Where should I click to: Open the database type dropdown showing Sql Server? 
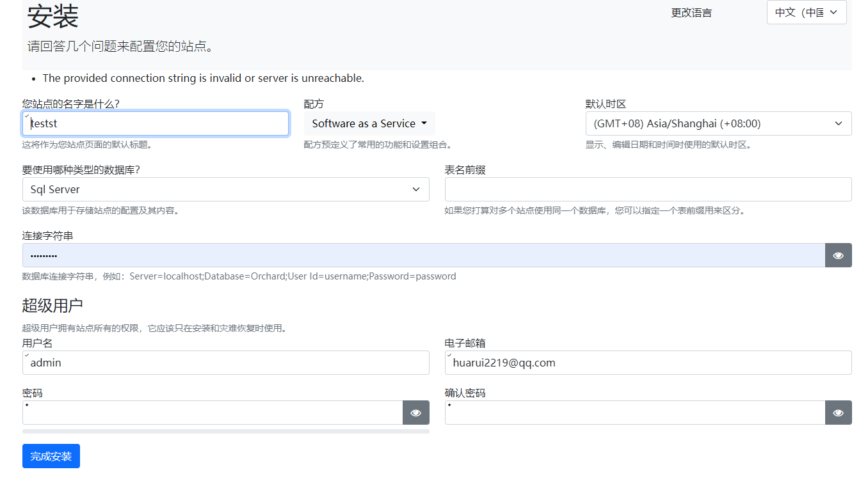pyautogui.click(x=225, y=189)
